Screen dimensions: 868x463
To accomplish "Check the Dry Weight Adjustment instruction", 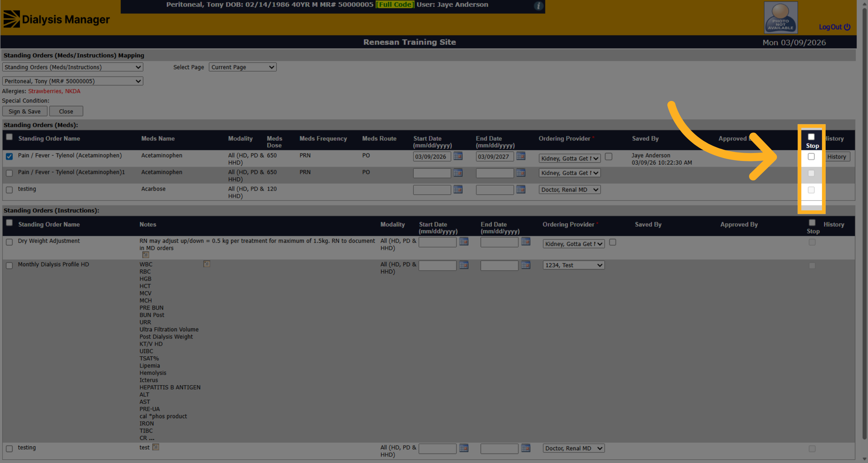I will click(9, 242).
